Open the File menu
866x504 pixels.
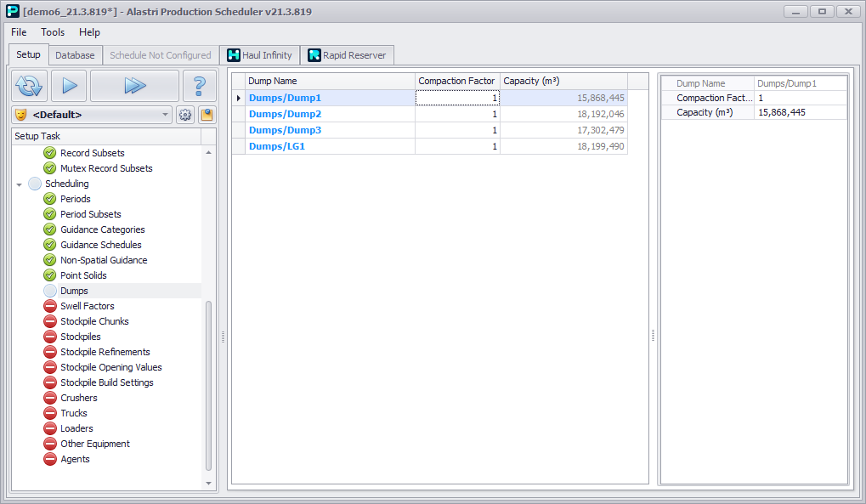[19, 32]
